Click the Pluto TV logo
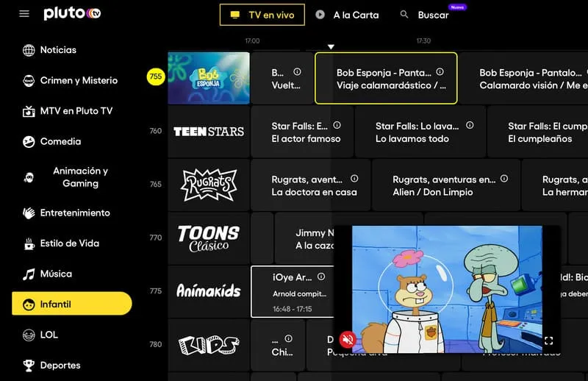The image size is (588, 381). (72, 13)
